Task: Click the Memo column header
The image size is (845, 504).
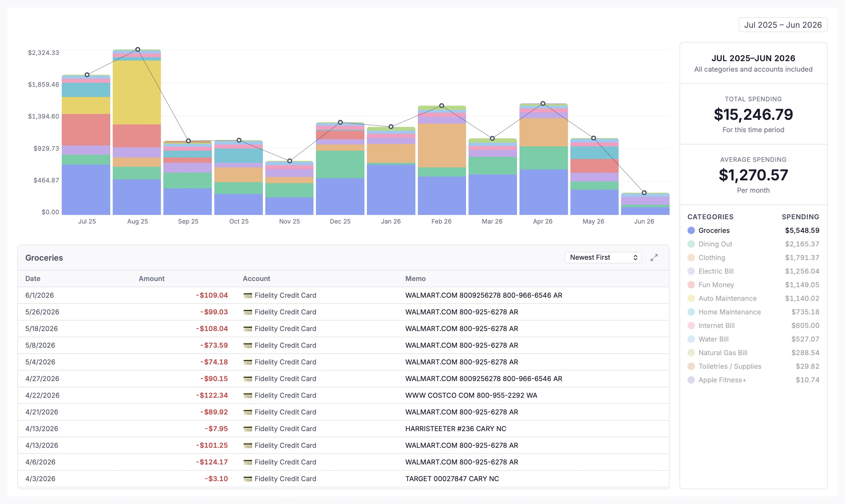Action: (415, 279)
